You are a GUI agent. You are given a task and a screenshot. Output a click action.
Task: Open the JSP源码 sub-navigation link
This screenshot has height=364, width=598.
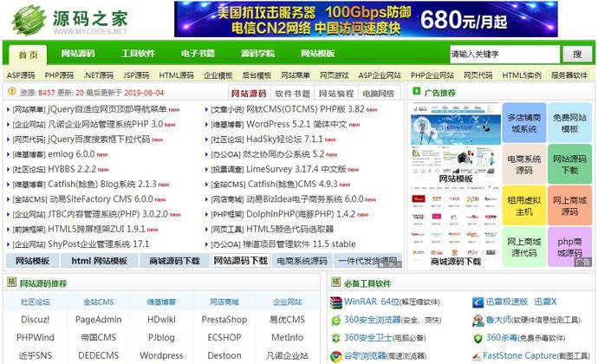click(136, 75)
